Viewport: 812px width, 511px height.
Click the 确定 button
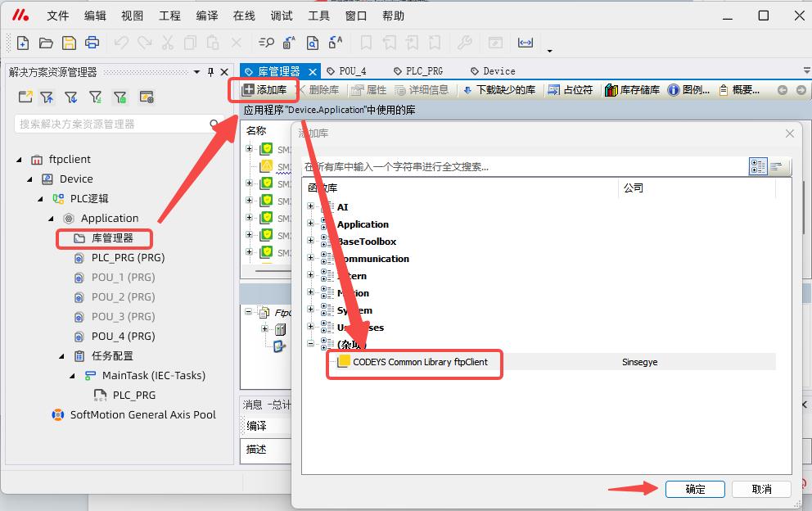pos(695,489)
